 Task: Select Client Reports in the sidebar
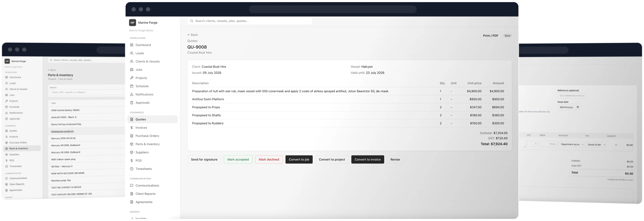click(x=152, y=193)
